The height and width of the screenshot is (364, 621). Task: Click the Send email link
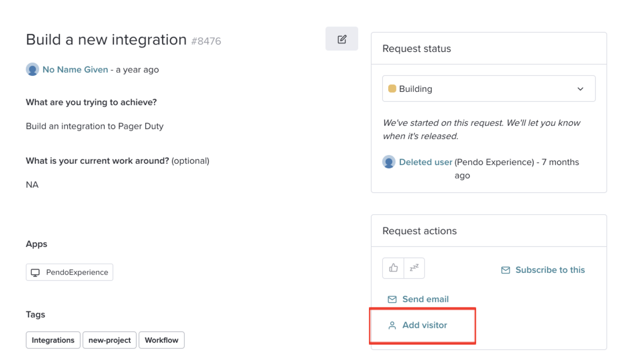(x=418, y=299)
